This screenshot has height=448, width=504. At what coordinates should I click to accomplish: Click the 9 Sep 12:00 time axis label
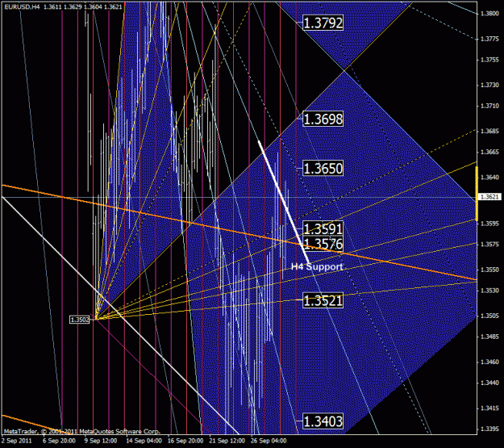click(x=101, y=441)
